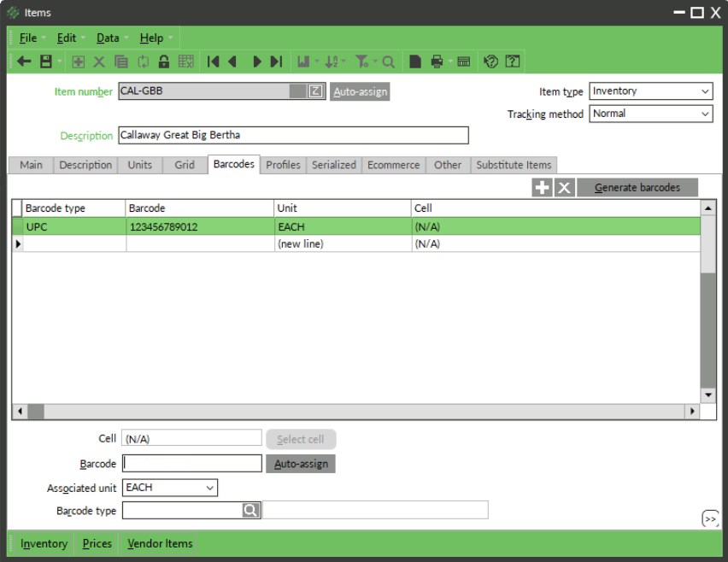Remove barcode line with the X button
The image size is (728, 562).
pos(564,188)
